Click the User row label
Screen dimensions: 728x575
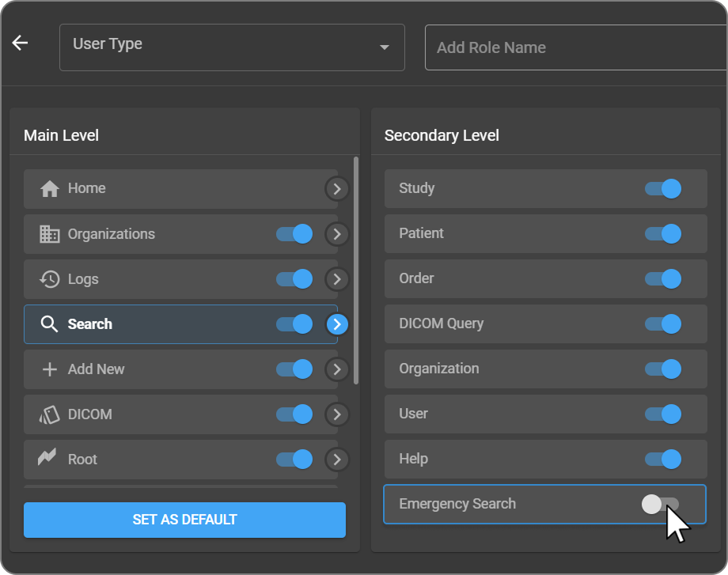[x=414, y=414]
